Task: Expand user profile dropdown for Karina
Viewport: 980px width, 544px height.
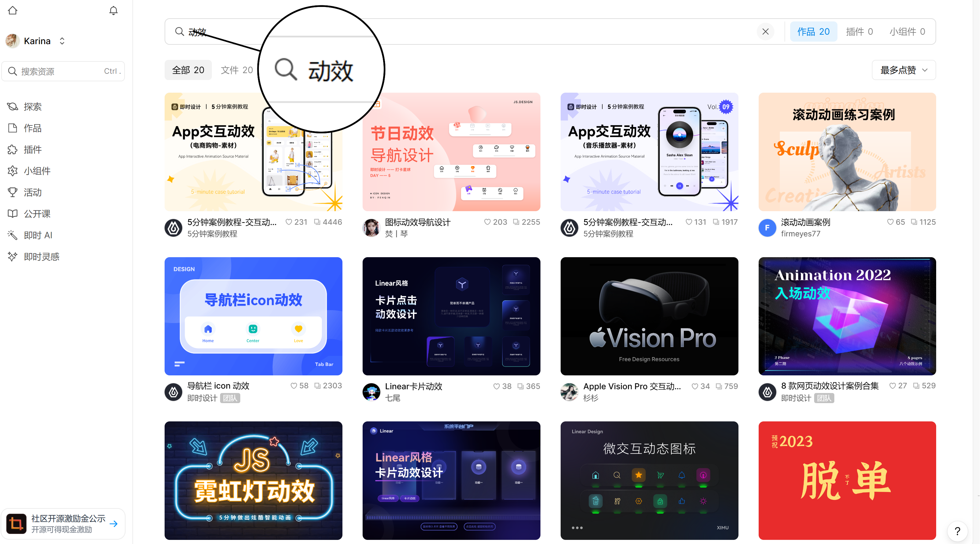Action: pyautogui.click(x=61, y=41)
